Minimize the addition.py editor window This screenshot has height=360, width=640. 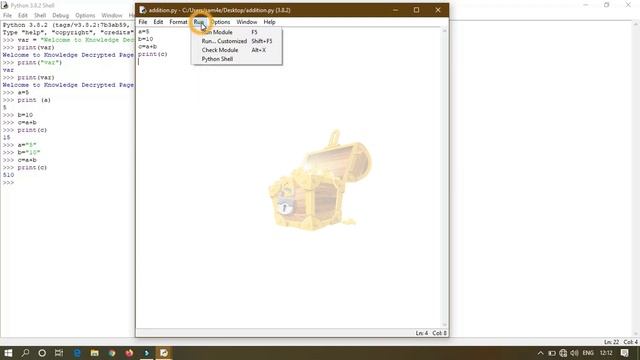[x=395, y=10]
